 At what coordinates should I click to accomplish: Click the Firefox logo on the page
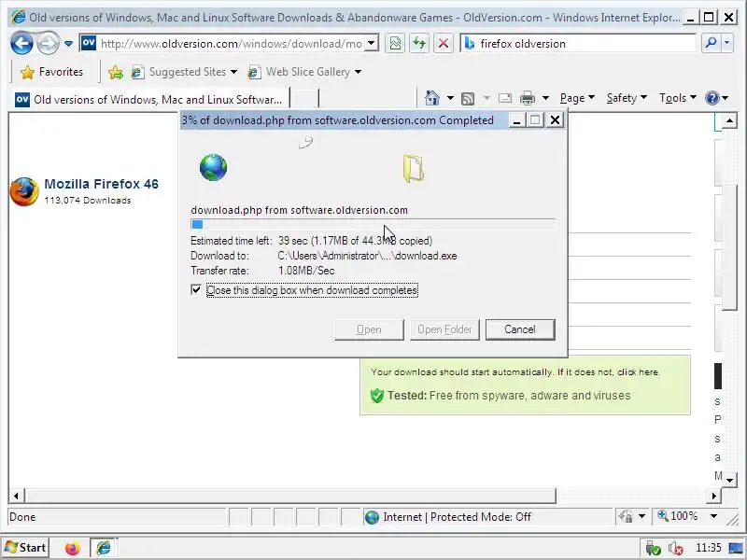[24, 191]
